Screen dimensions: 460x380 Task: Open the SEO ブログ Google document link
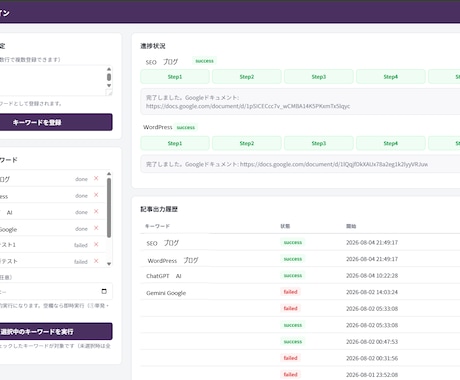(x=248, y=106)
